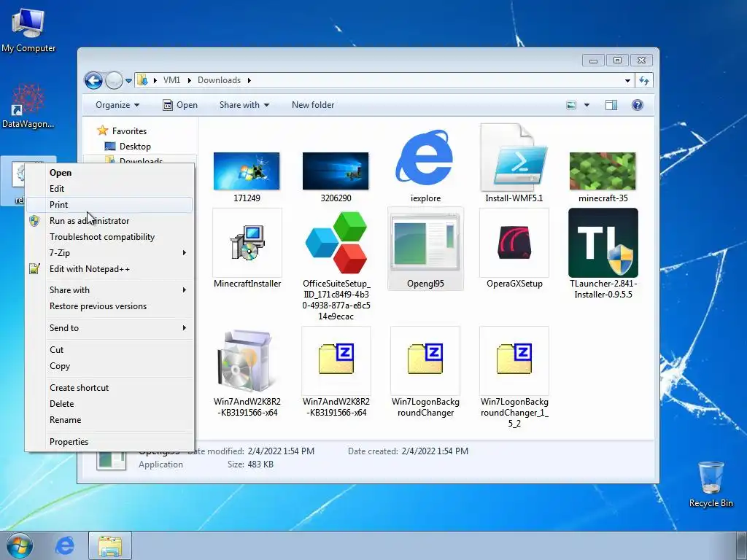This screenshot has width=747, height=560.
Task: Open My Computer desktop icon
Action: click(x=28, y=29)
